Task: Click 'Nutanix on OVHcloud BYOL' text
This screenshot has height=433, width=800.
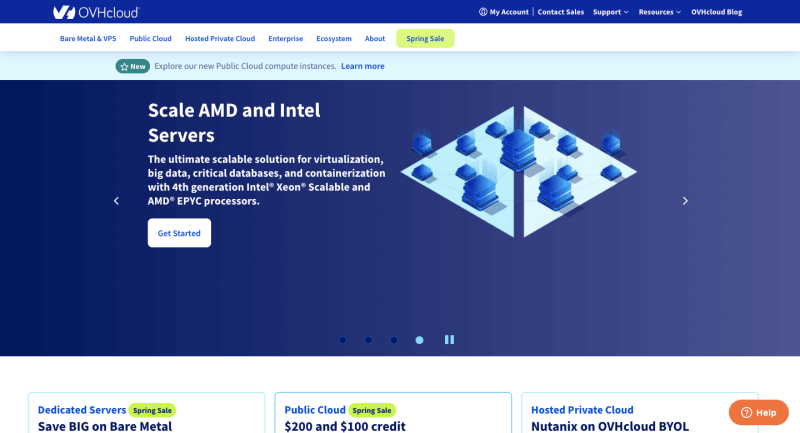Action: [610, 426]
